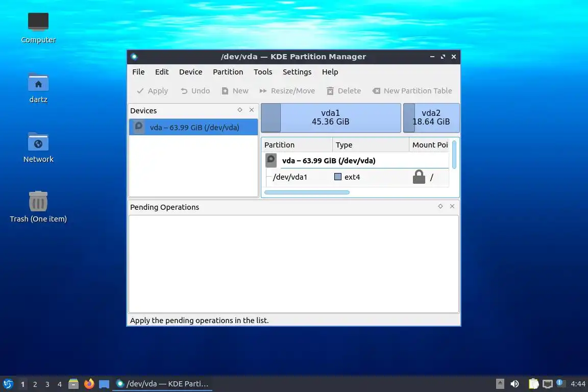Click the Resize/Move toolbar button
Viewport: 588px width, 392px height.
287,91
